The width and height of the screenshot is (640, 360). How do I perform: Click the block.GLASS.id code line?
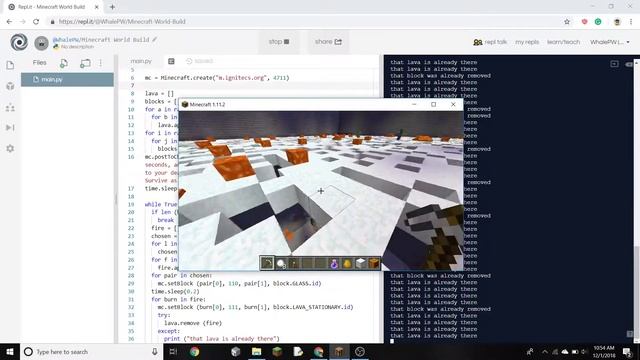[239, 283]
